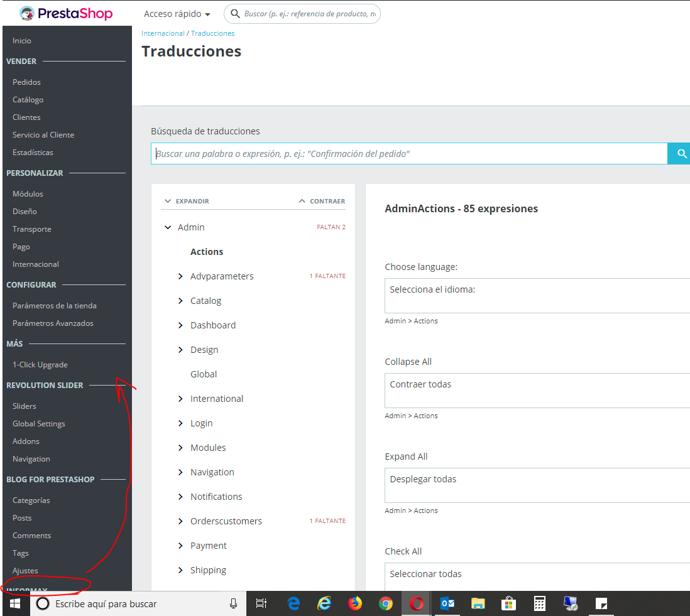Open Outlook from taskbar
The image size is (690, 616).
tap(447, 603)
